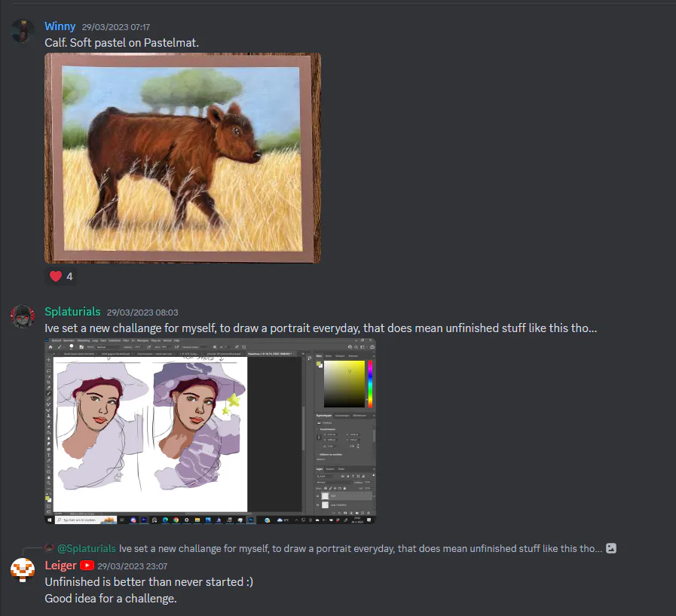676x616 pixels.
Task: Toggle the heart reaction with 4 votes
Action: pos(61,276)
